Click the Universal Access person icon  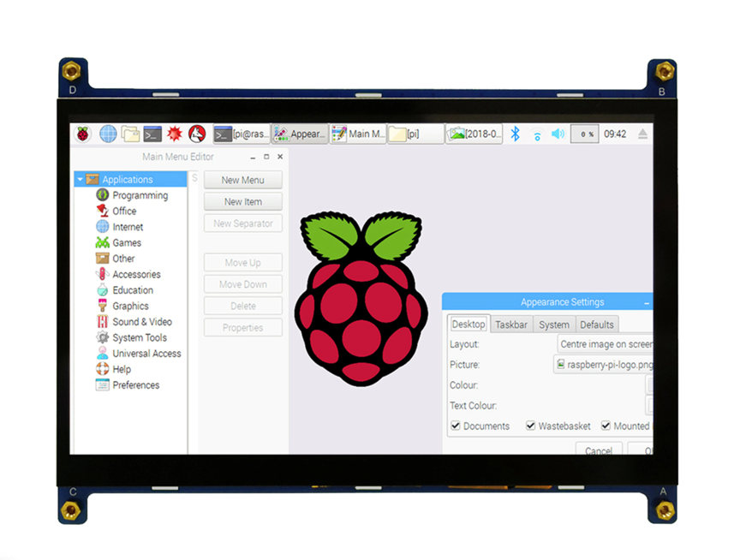(103, 354)
